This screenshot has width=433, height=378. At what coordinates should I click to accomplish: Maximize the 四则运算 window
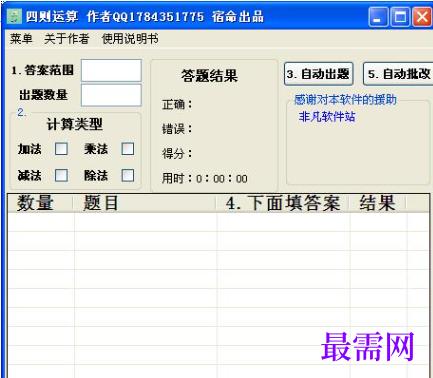[x=400, y=17]
